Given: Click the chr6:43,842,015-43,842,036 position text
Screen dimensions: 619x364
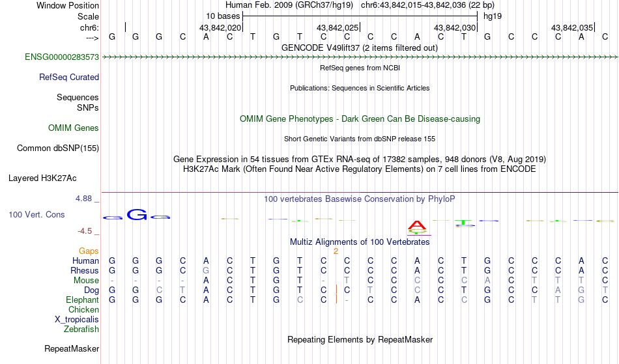Looking at the screenshot, I should click(427, 5).
